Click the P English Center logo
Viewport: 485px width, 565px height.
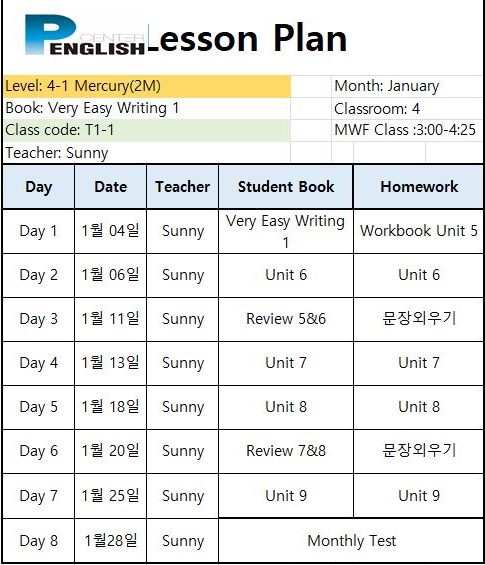point(85,35)
